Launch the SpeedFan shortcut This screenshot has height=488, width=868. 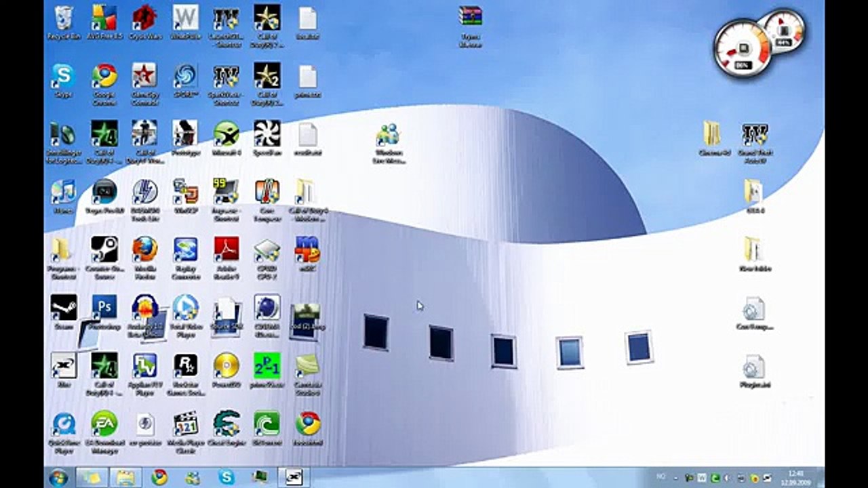pos(267,139)
